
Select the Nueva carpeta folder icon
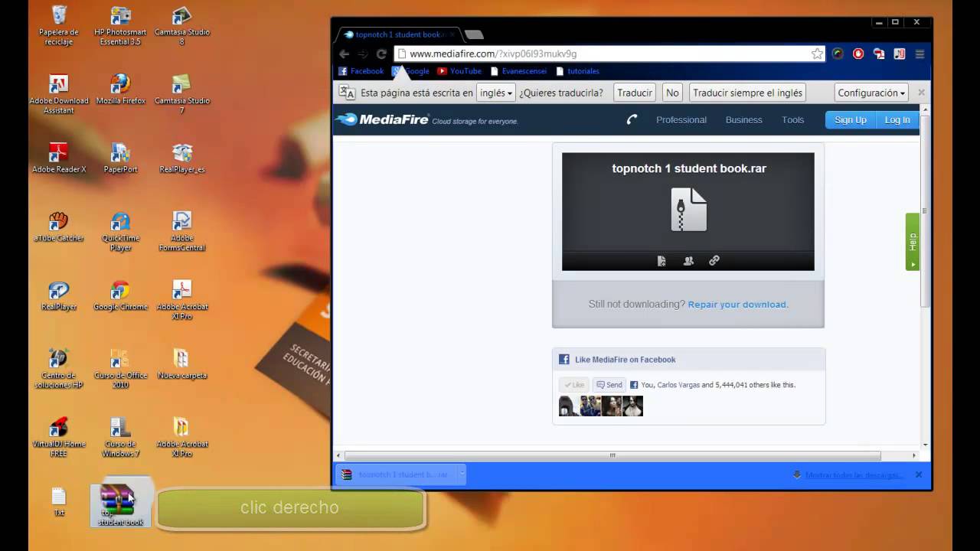(181, 364)
